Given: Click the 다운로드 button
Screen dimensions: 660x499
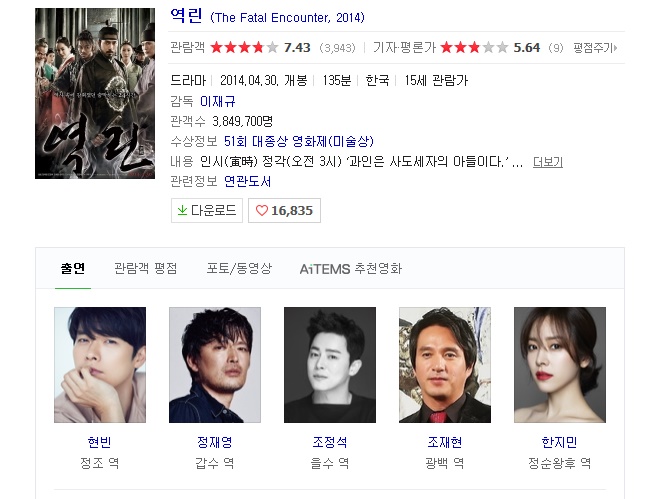Looking at the screenshot, I should 207,210.
